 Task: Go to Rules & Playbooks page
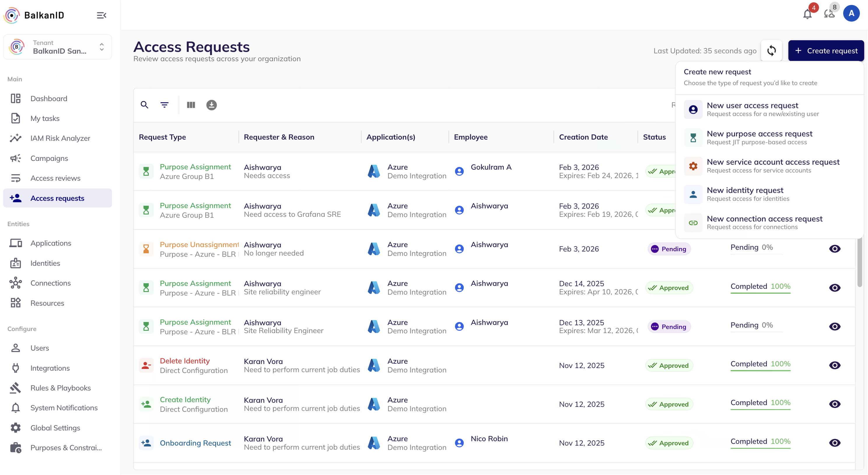(x=60, y=388)
